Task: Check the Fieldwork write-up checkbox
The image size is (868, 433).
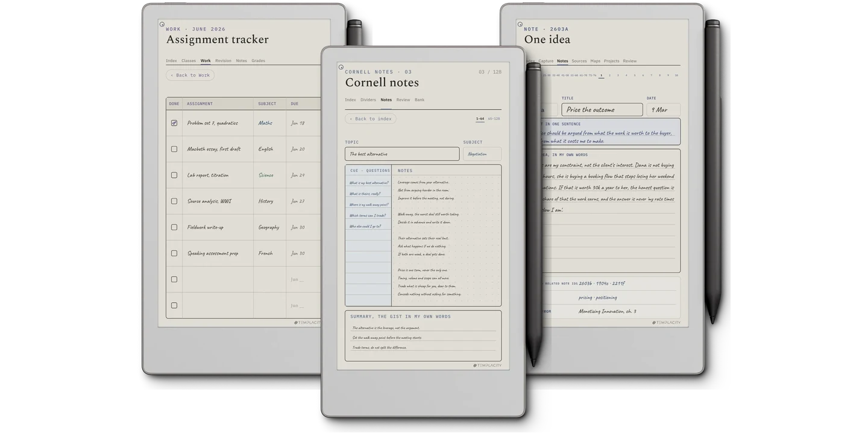Action: 174,227
